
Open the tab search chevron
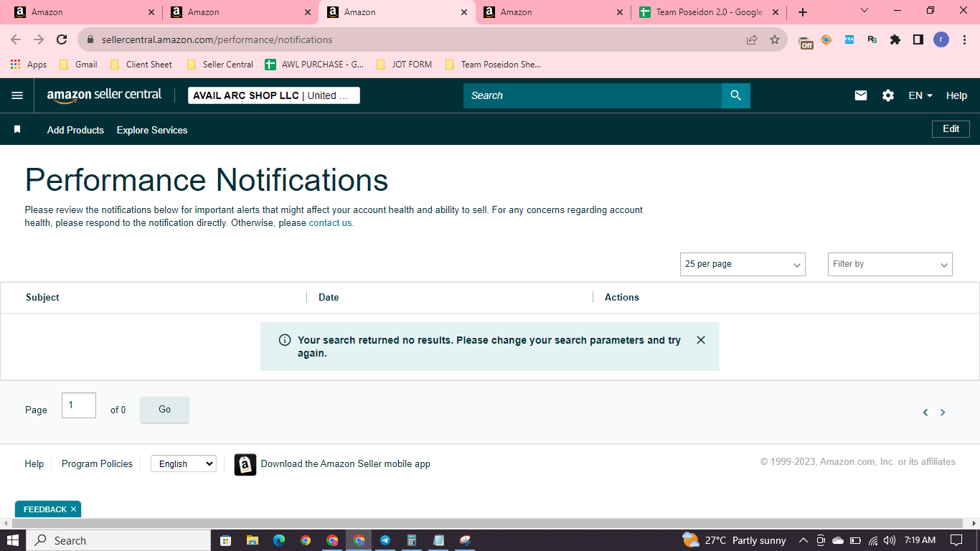864,11
